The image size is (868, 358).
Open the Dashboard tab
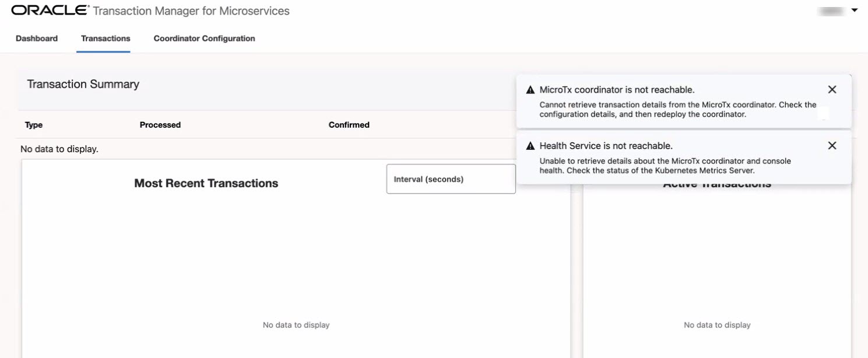click(37, 38)
